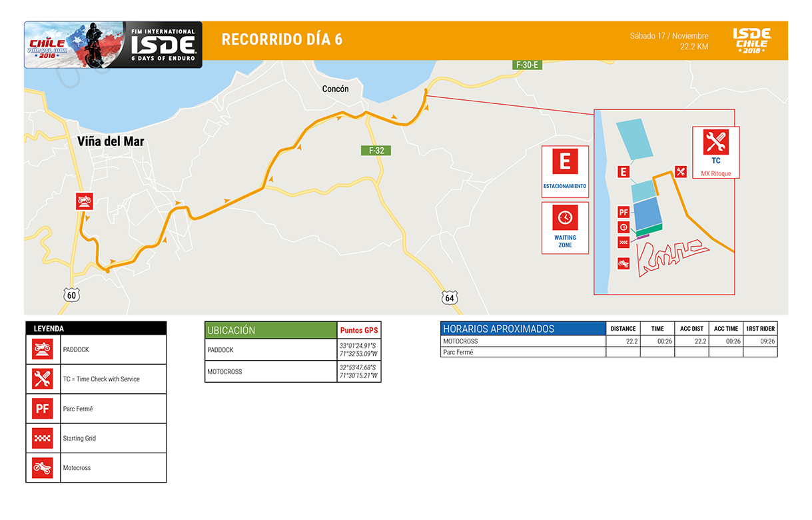Click the ESTACIONAMIENTO label

[565, 186]
